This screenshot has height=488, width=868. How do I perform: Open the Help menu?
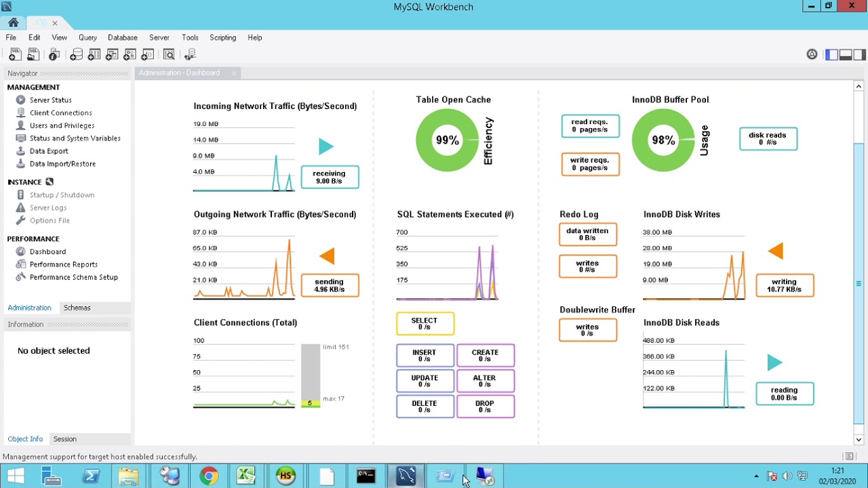click(255, 38)
